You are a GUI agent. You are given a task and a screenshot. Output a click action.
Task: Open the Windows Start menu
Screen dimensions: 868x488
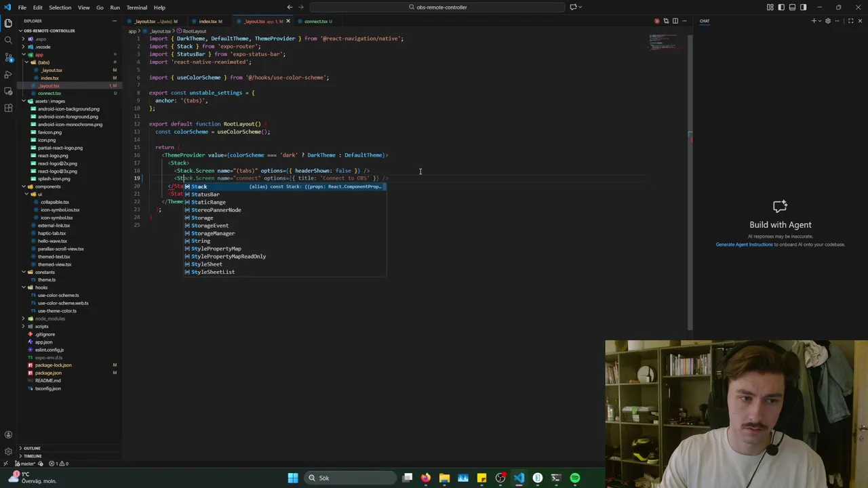(x=293, y=478)
